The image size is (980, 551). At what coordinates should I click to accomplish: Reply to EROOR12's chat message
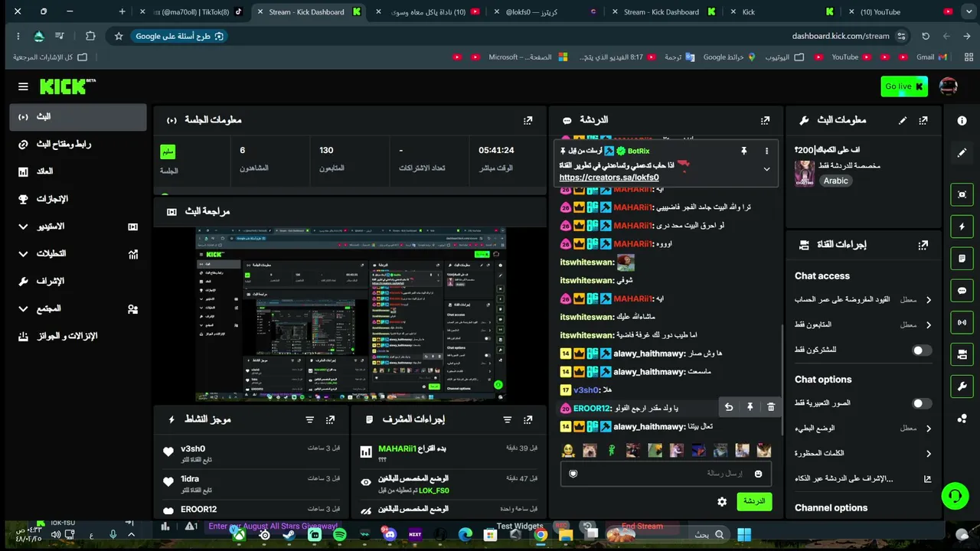[x=729, y=407]
